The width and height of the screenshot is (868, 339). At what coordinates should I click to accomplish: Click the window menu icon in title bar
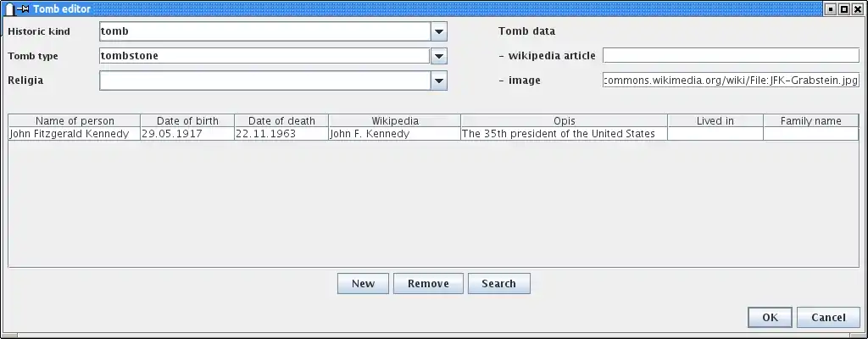pos(8,8)
